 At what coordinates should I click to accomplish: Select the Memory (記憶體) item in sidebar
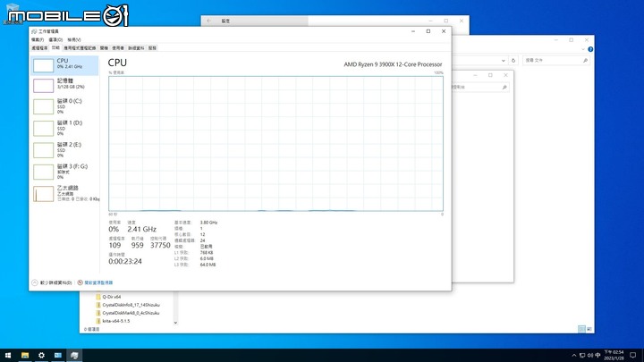[x=64, y=86]
